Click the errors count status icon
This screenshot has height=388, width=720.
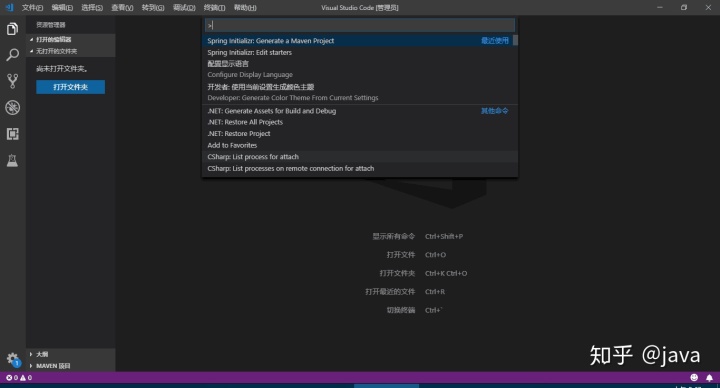(x=12, y=377)
